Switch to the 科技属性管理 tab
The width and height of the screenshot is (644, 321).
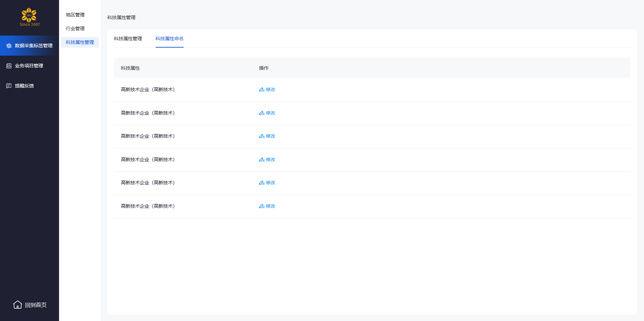click(128, 39)
